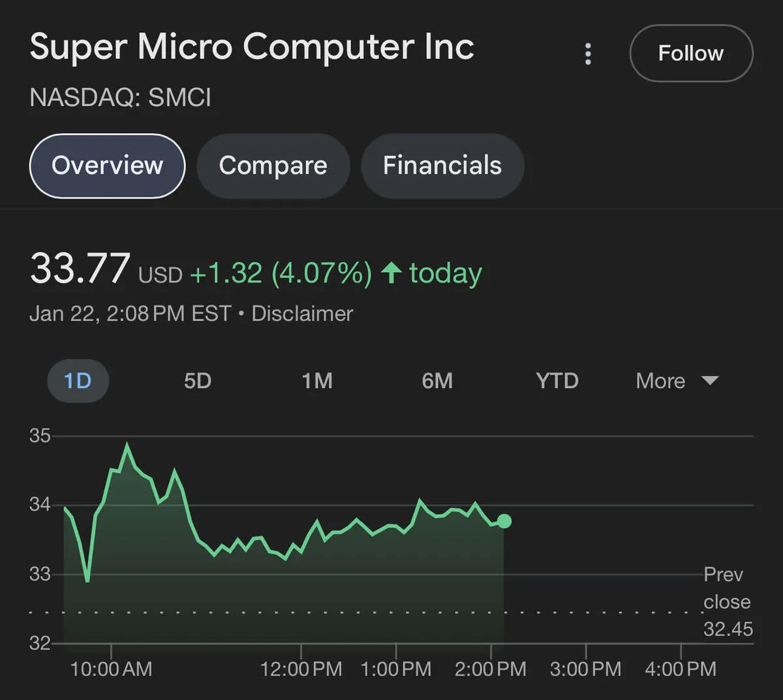Expand the More time ranges dropdown

point(660,381)
